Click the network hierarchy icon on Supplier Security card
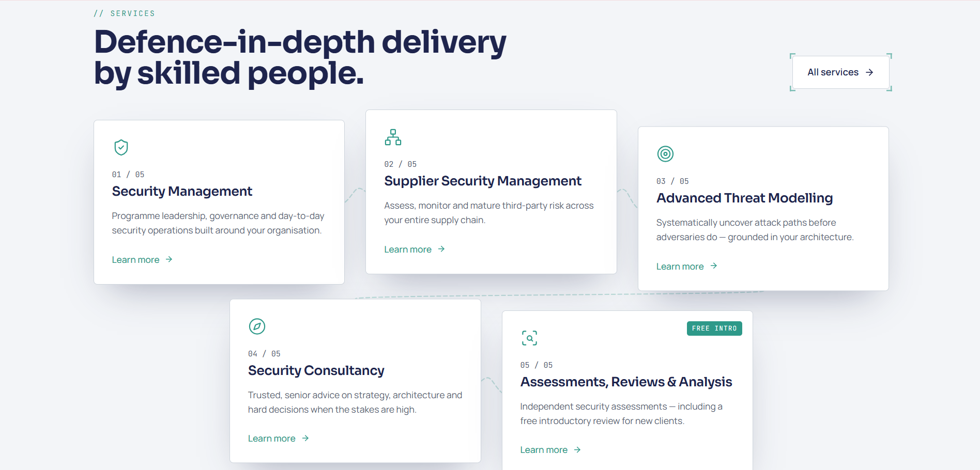Image resolution: width=980 pixels, height=470 pixels. tap(393, 137)
